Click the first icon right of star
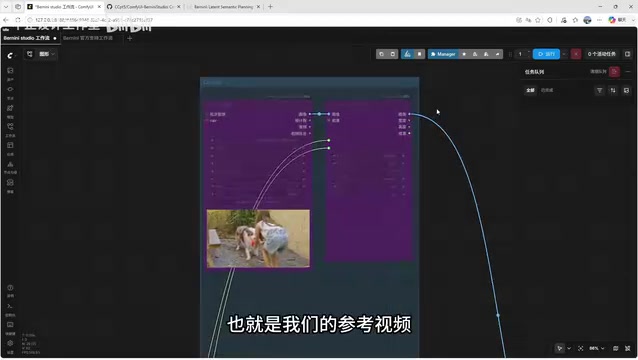This screenshot has height=360, width=638. pos(475,54)
